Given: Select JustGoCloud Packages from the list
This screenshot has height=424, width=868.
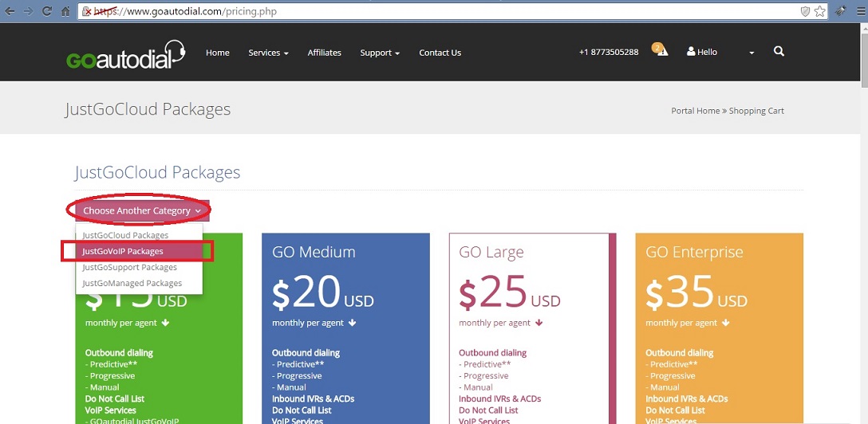Looking at the screenshot, I should (126, 235).
